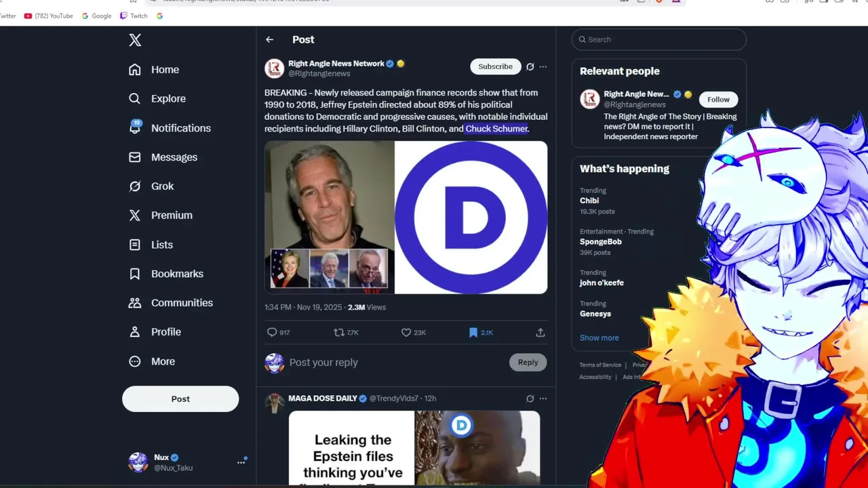Open account switcher dots near Nux
Screen dimensions: 868x488
241,462
